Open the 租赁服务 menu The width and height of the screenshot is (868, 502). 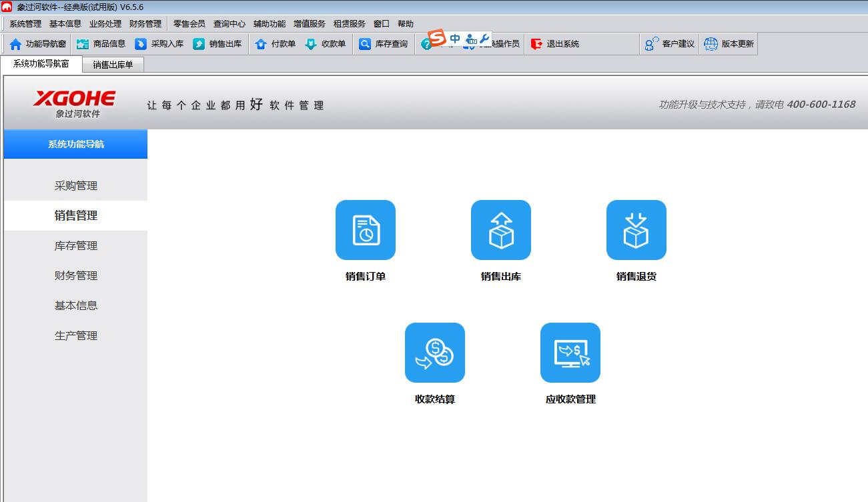350,23
